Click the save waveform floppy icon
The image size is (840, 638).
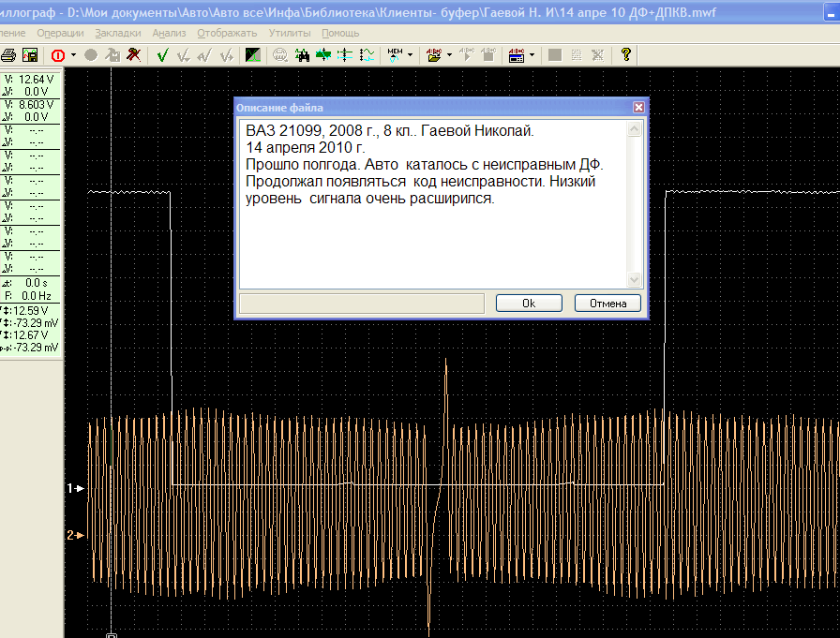click(x=30, y=55)
